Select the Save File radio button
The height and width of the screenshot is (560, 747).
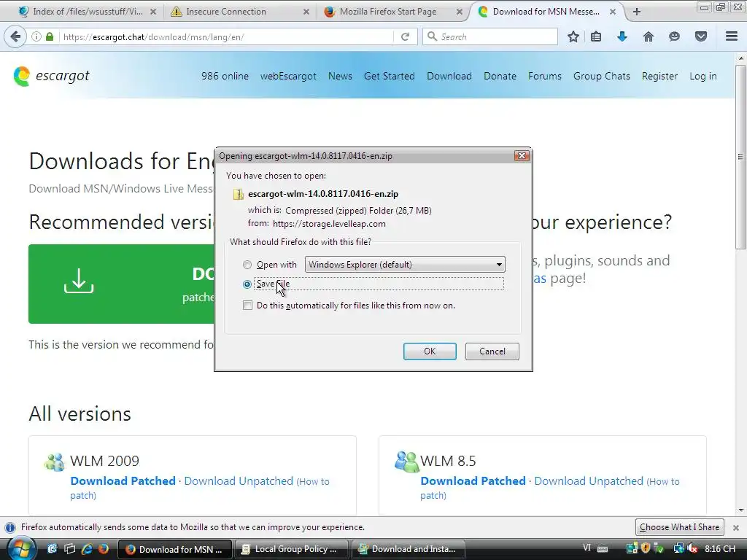(x=247, y=284)
